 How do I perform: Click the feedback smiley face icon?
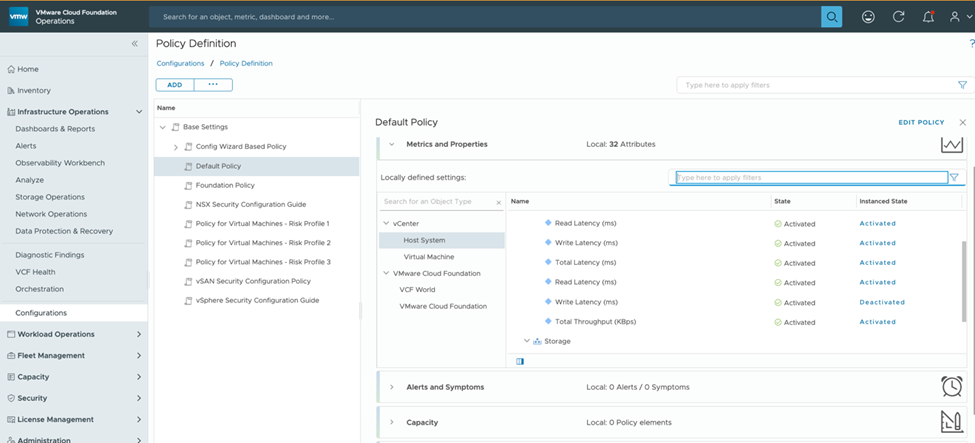tap(869, 17)
